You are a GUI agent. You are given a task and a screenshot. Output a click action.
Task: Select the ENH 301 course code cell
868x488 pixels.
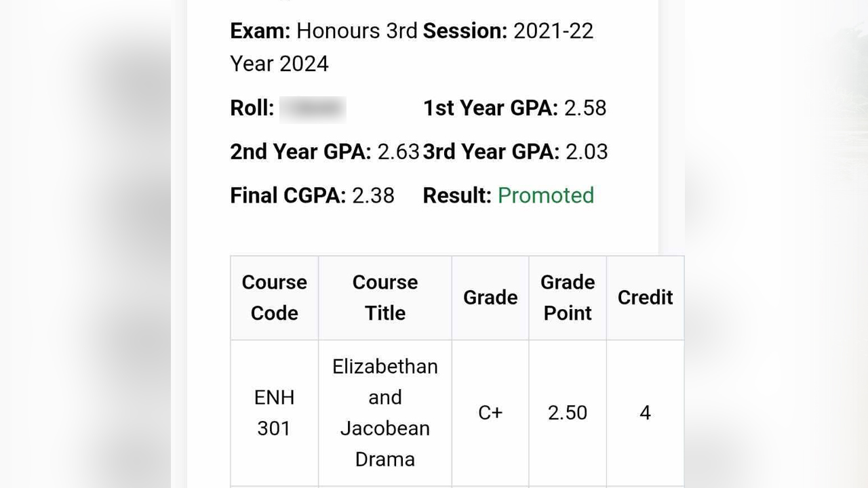[x=274, y=413]
